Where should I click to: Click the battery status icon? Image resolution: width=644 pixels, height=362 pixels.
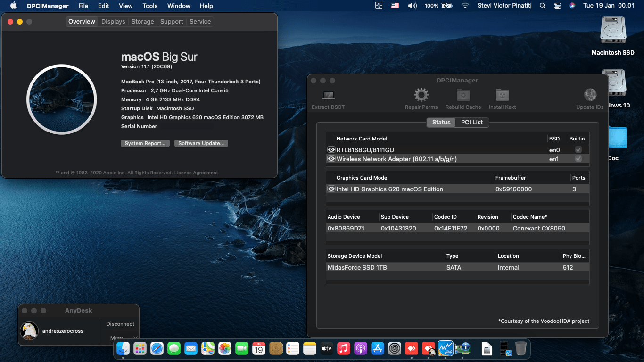pos(438,6)
